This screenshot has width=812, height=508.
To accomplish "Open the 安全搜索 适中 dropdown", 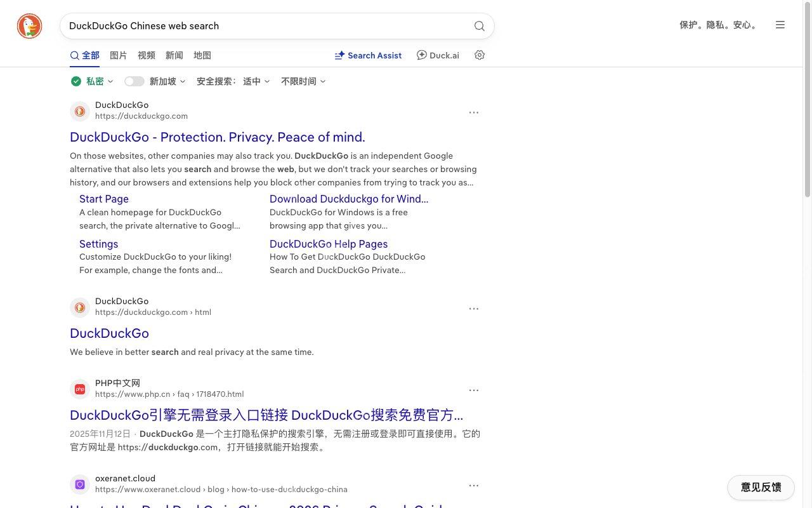I will coord(233,81).
